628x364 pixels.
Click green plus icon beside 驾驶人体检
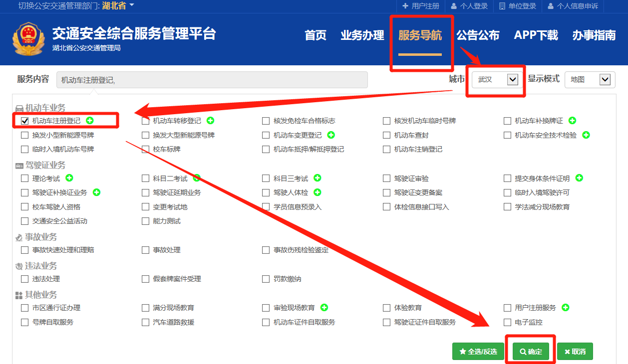click(317, 192)
